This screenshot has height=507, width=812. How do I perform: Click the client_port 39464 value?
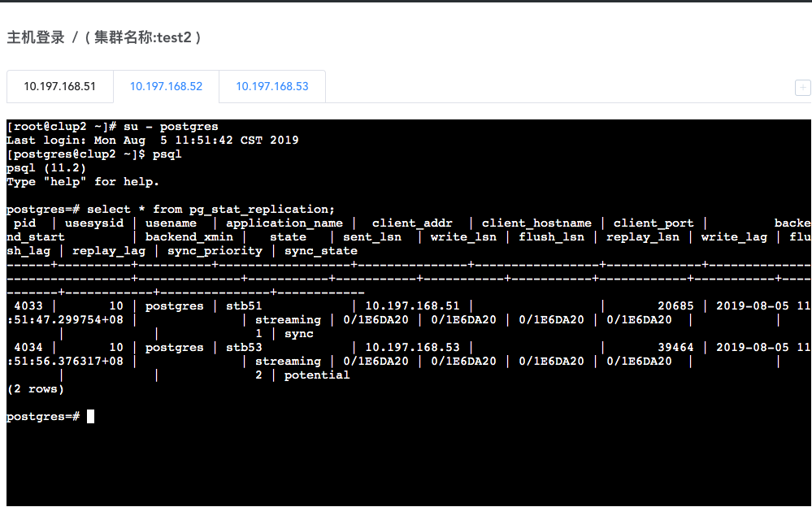tap(675, 348)
